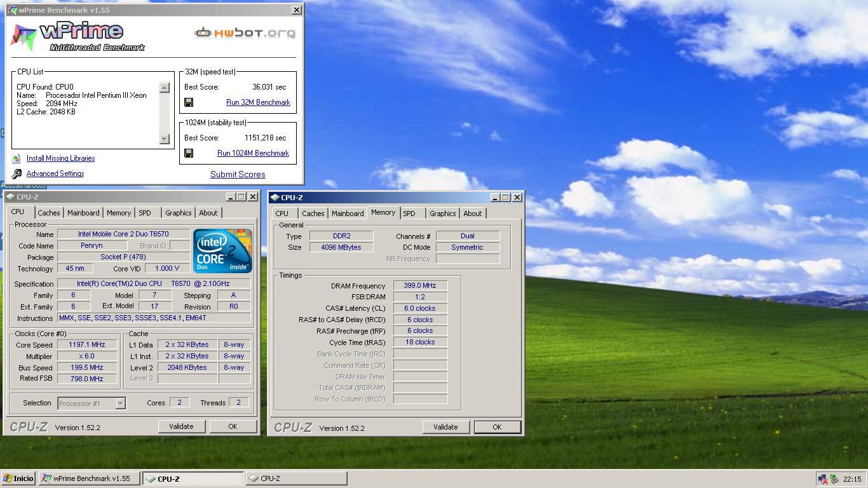The image size is (868, 488).
Task: Click the memory Type DDR2 field
Action: click(341, 236)
